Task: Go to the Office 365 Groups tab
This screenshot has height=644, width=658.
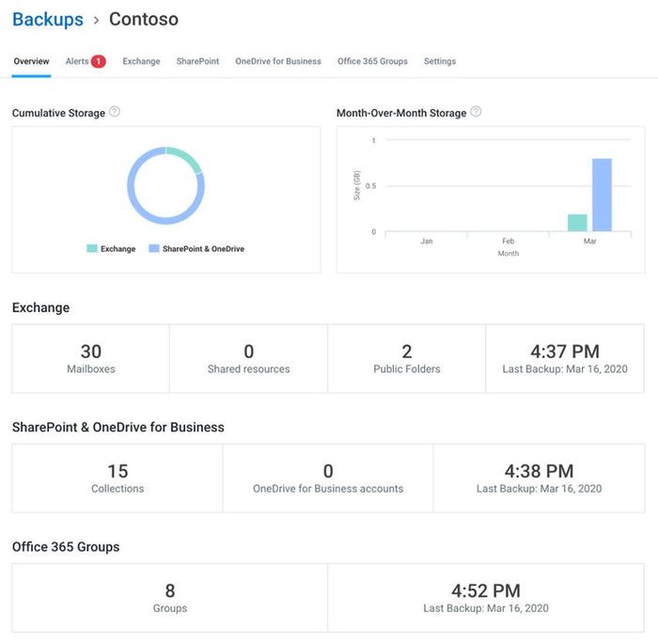Action: pos(372,61)
